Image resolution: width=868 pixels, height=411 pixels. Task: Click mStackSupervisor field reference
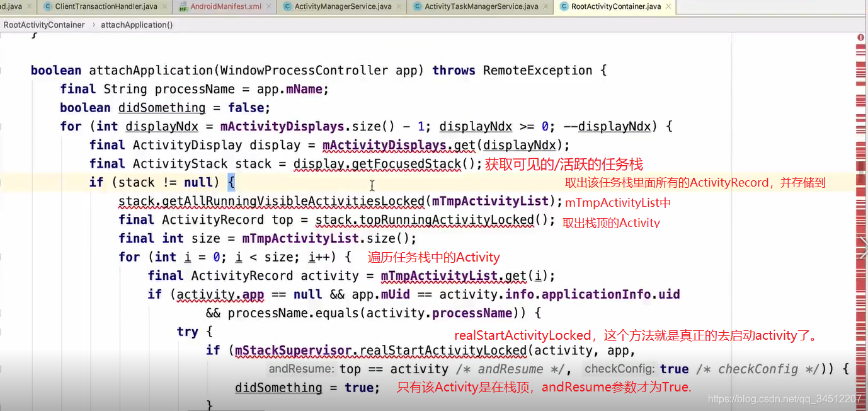(293, 350)
